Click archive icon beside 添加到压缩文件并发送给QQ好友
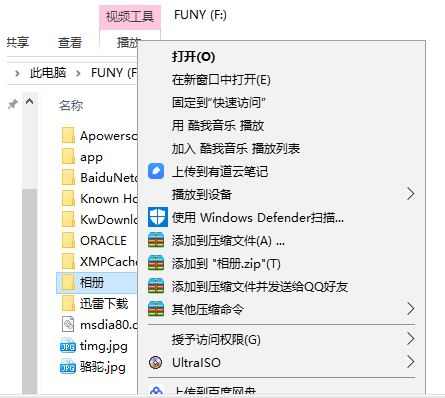This screenshot has width=445, height=398. (156, 286)
